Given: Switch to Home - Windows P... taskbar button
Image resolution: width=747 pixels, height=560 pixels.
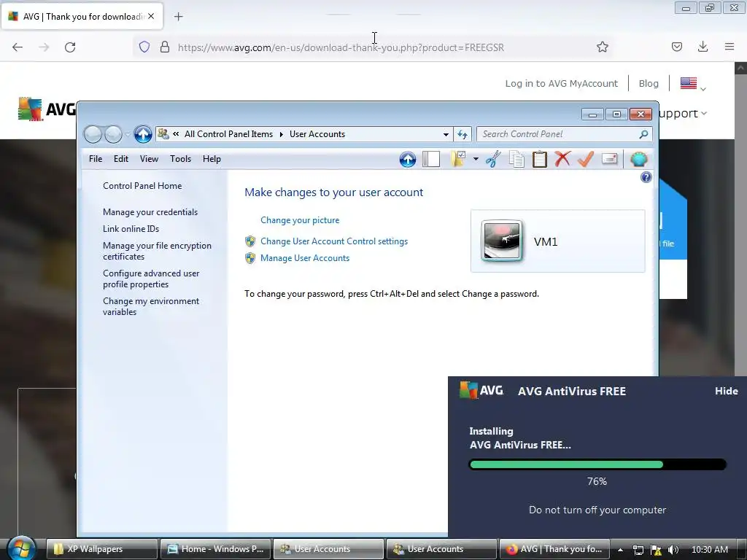Looking at the screenshot, I should pyautogui.click(x=215, y=549).
